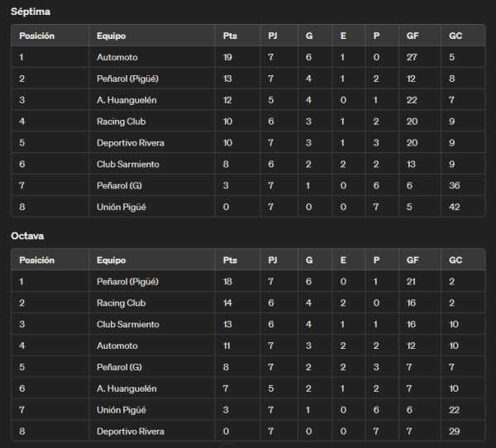
Task: Click Automoto in the Séptima table
Action: (x=117, y=57)
